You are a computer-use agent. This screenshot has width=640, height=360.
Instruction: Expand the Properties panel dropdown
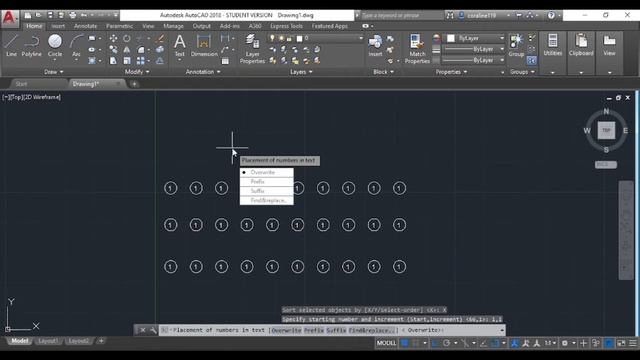coord(451,72)
